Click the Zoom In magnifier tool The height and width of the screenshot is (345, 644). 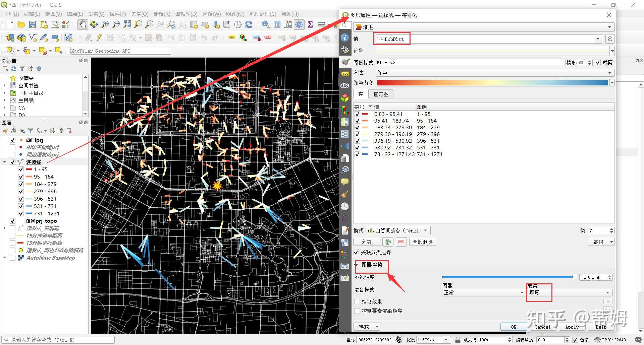click(x=105, y=24)
